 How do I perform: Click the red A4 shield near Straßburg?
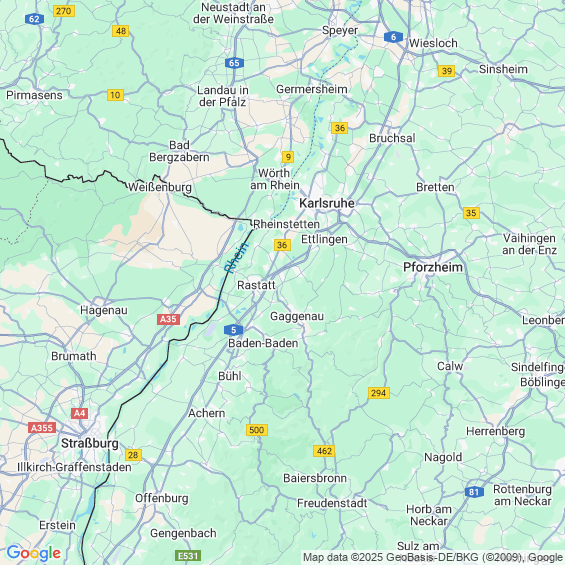79,413
